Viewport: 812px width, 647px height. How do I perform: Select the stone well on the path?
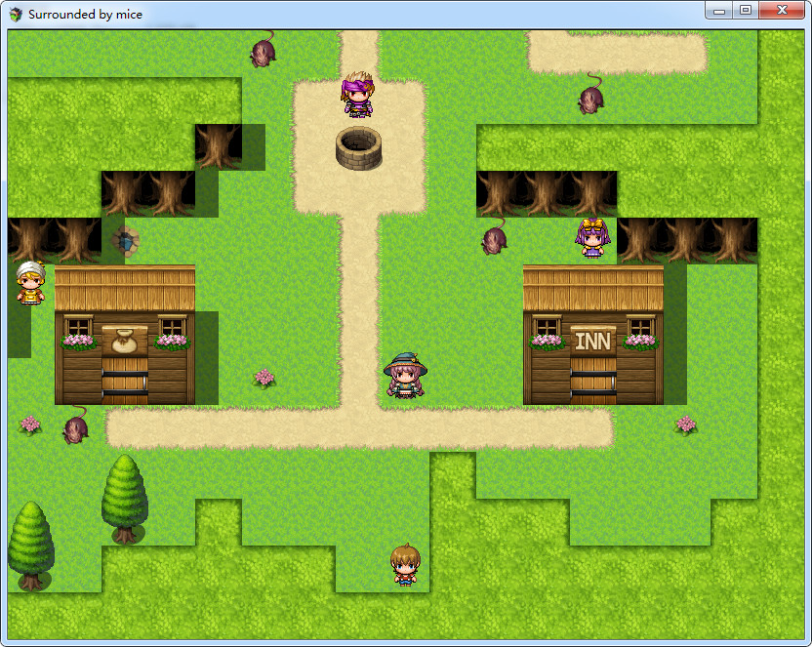[358, 148]
